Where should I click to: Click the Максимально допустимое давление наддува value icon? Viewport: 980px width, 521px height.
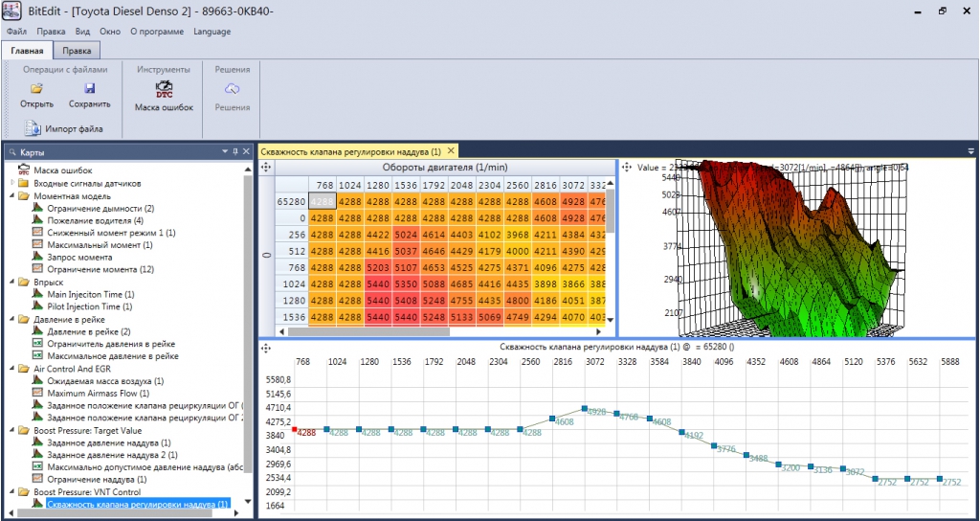37,467
